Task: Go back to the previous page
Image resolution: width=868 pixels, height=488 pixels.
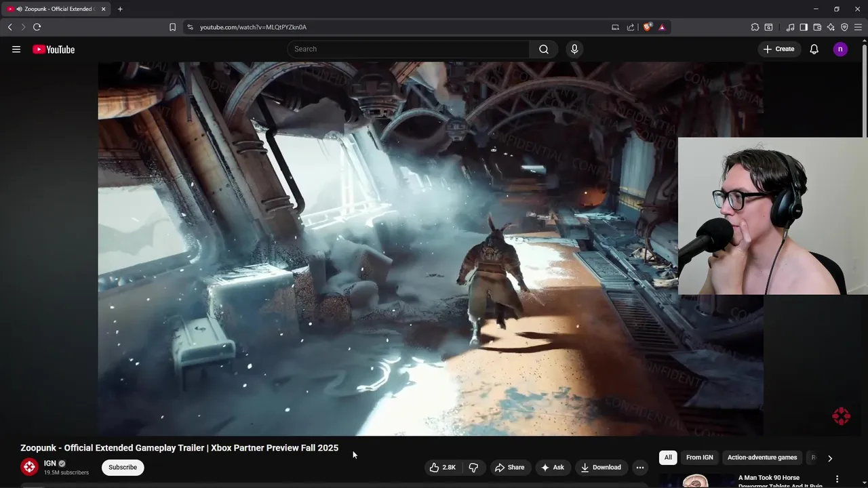Action: pyautogui.click(x=9, y=27)
